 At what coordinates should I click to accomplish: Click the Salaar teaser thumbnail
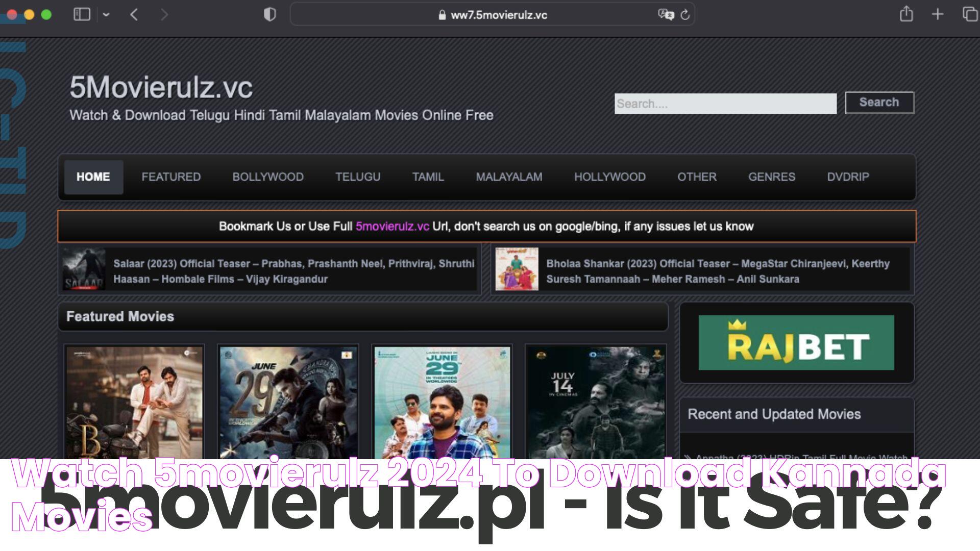84,269
